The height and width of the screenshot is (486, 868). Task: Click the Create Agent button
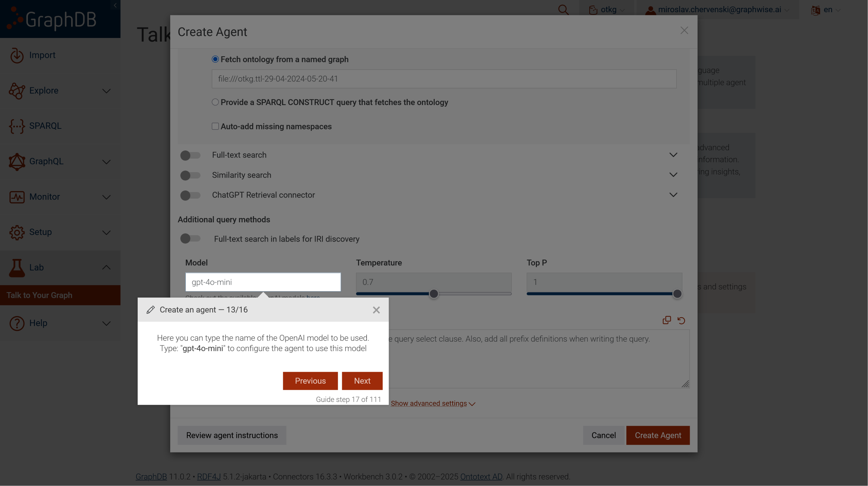coord(658,435)
